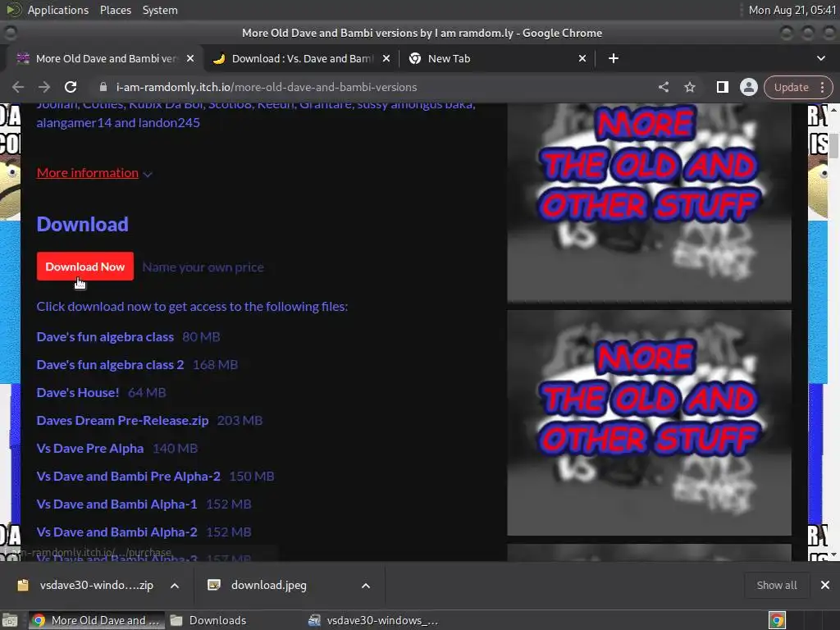Image resolution: width=840 pixels, height=630 pixels.
Task: Click Dave's fun algebra class file
Action: pyautogui.click(x=105, y=337)
